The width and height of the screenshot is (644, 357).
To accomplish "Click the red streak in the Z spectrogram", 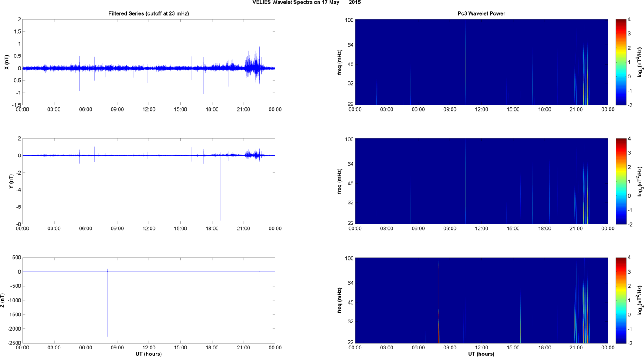I will [x=439, y=302].
